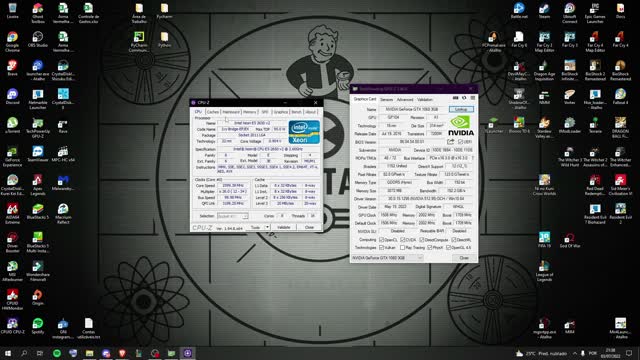Image resolution: width=640 pixels, height=360 pixels.
Task: Open the taskbar notification center icon
Action: (629, 353)
